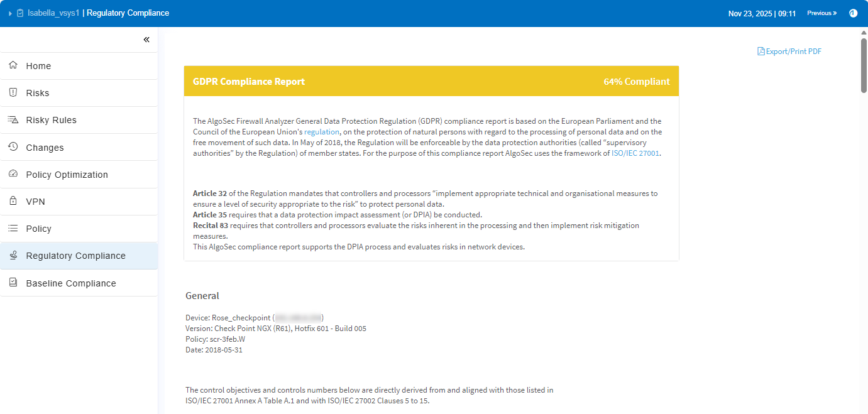Click the Risks shield icon

pos(13,92)
